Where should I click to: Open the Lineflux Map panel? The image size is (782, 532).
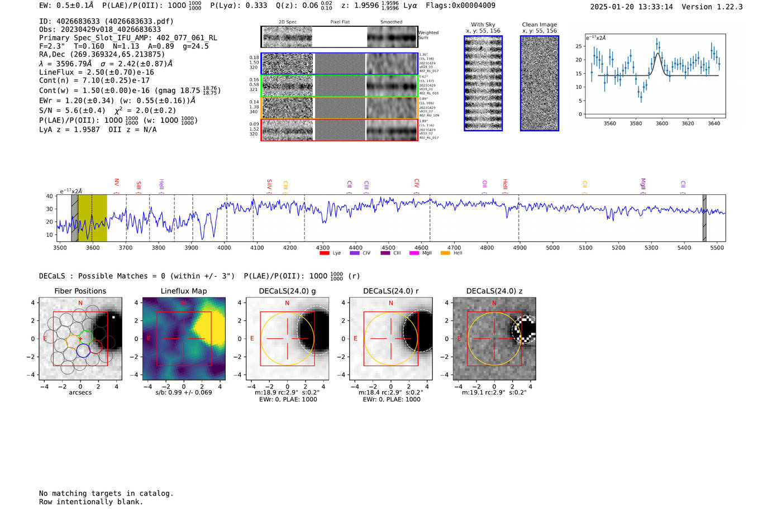tap(184, 339)
